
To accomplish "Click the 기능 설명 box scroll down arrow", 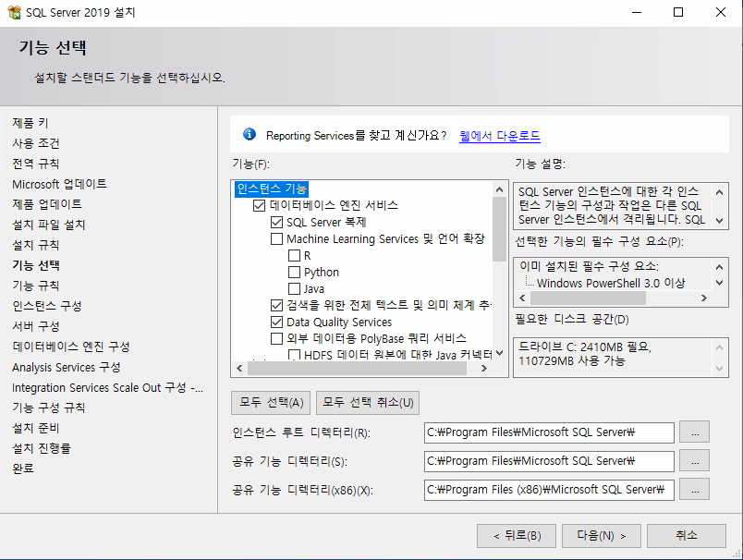I will click(719, 220).
